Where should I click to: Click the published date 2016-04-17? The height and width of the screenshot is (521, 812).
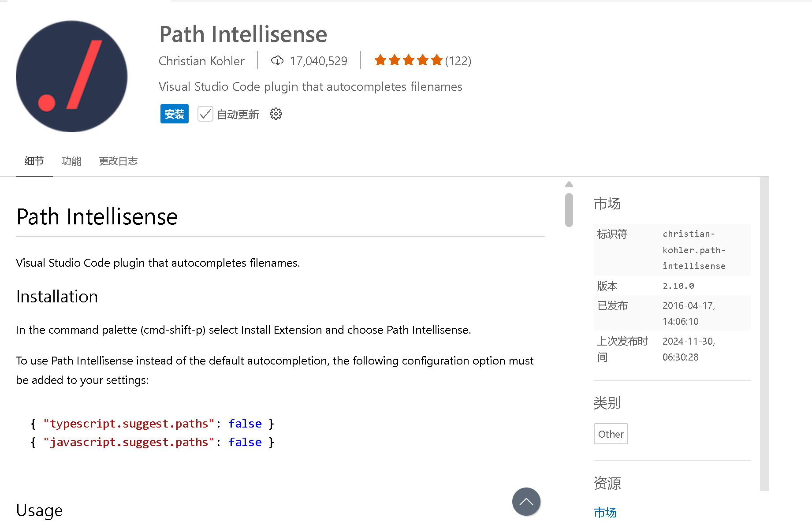click(689, 313)
